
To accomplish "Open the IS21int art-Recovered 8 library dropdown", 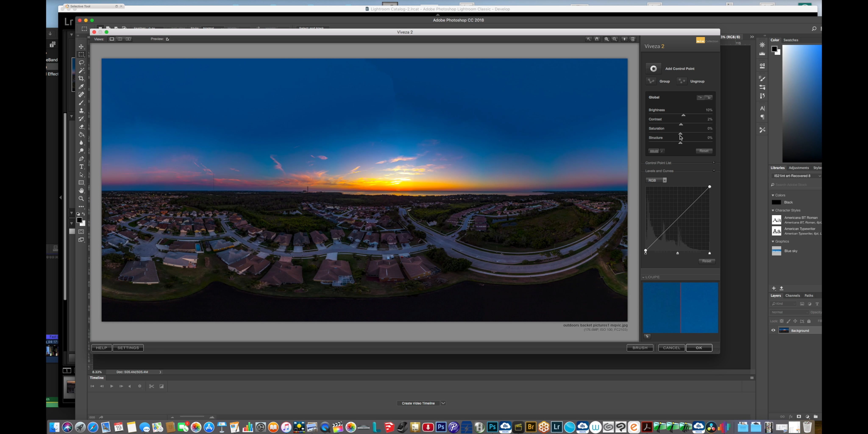I will (x=797, y=176).
